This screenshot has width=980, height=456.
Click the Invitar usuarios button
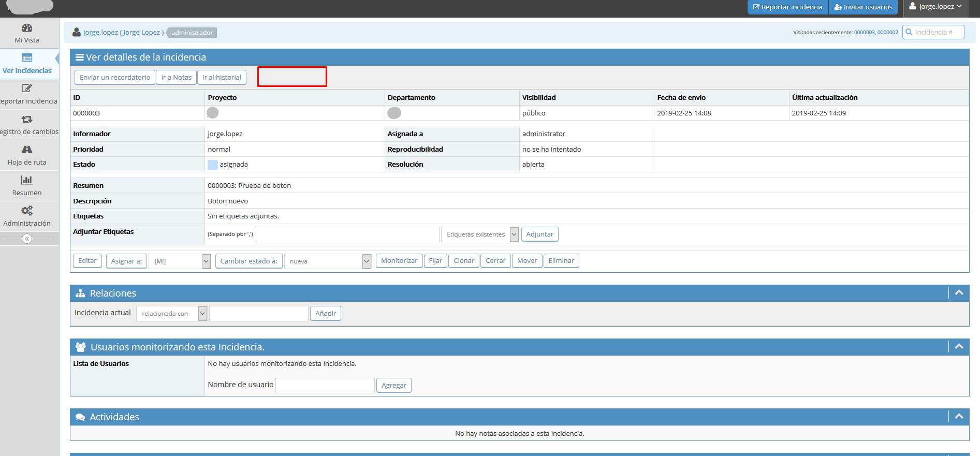pyautogui.click(x=863, y=7)
